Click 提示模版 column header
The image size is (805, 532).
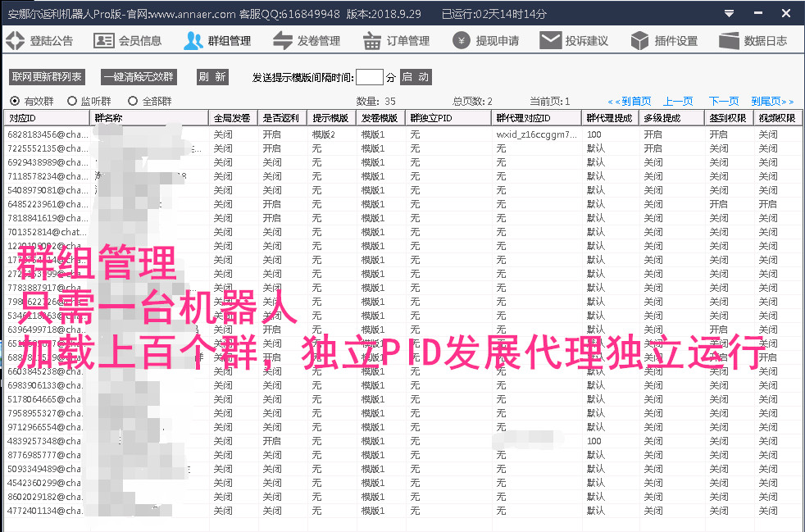coord(332,118)
